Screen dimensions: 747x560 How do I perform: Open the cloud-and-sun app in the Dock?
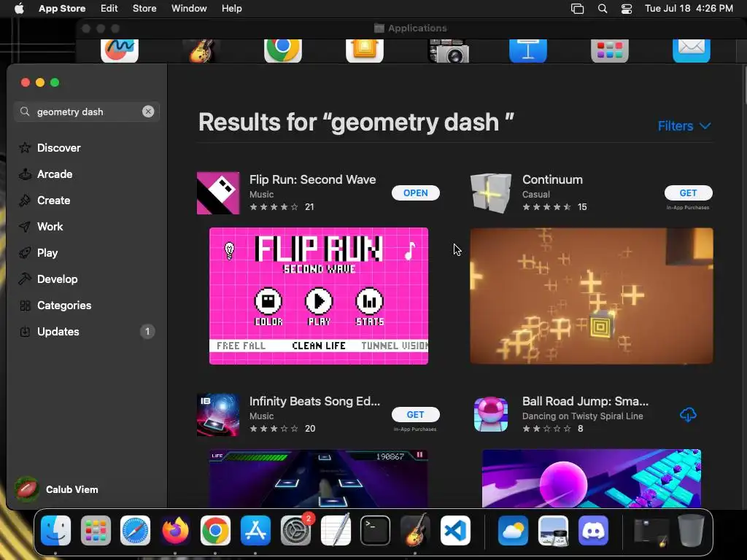coord(513,530)
